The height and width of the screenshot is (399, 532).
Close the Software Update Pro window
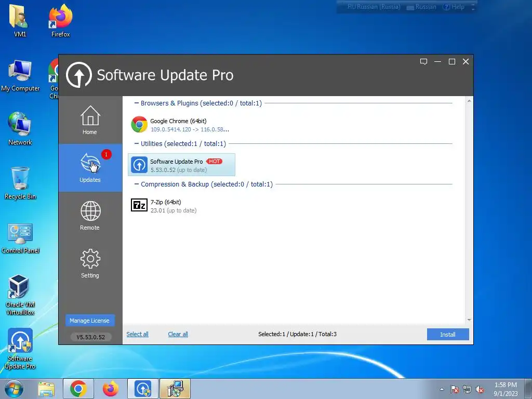466,61
